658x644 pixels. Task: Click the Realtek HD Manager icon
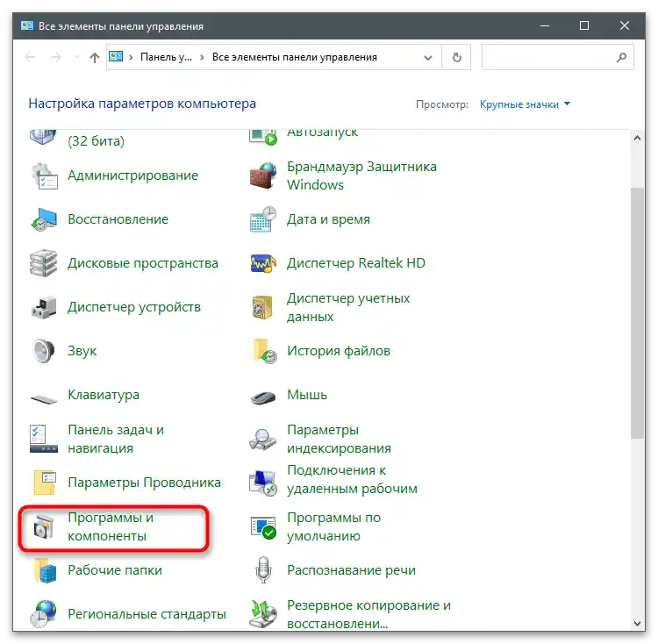click(263, 263)
